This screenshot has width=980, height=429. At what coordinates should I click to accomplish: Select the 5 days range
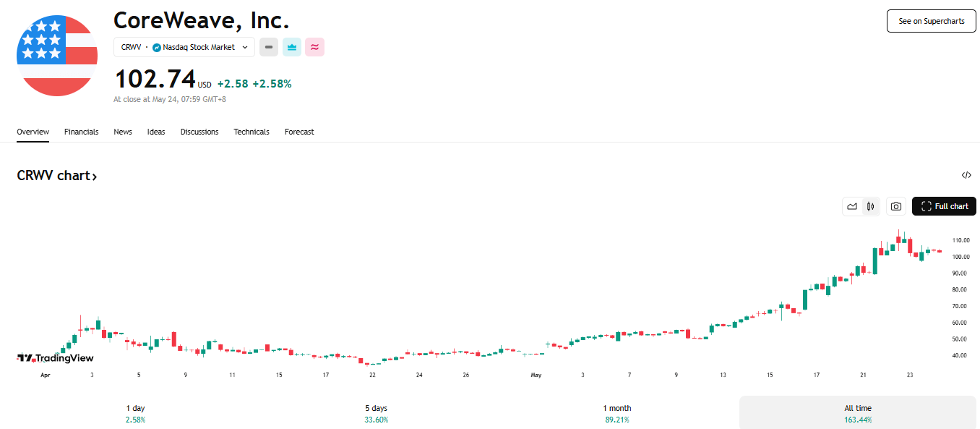pos(377,413)
